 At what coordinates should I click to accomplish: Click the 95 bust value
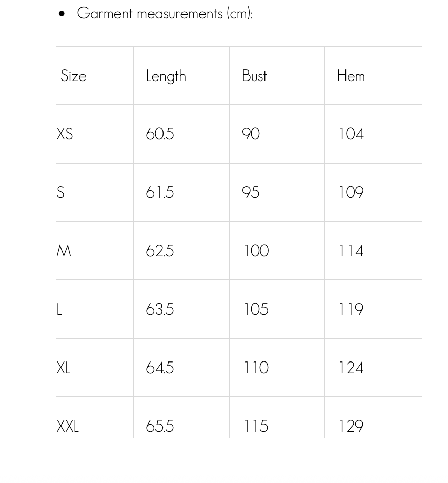pos(251,193)
